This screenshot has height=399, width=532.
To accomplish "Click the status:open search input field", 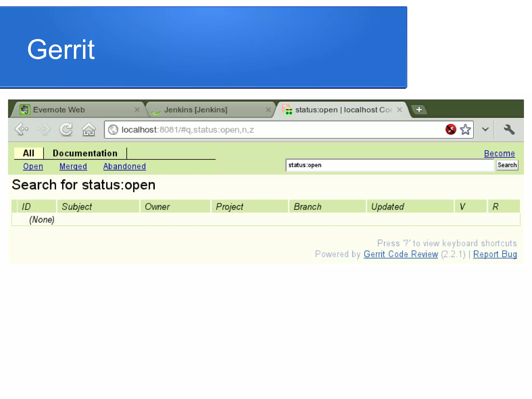I will (x=389, y=165).
